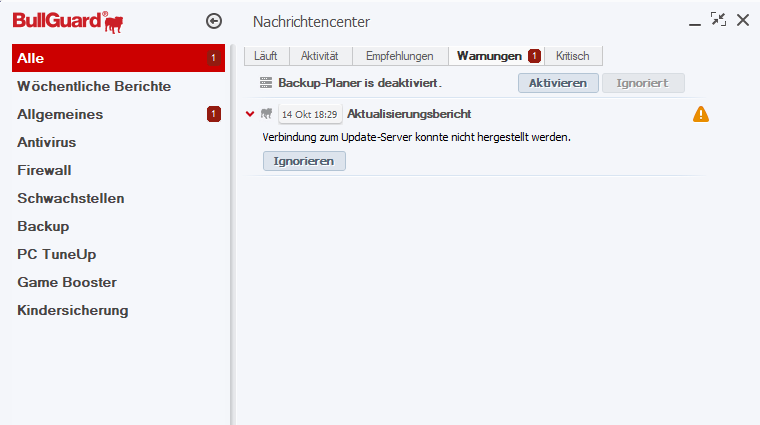Click the grey bulldog icon beside the date
Screen dimensions: 760x425
(266, 114)
